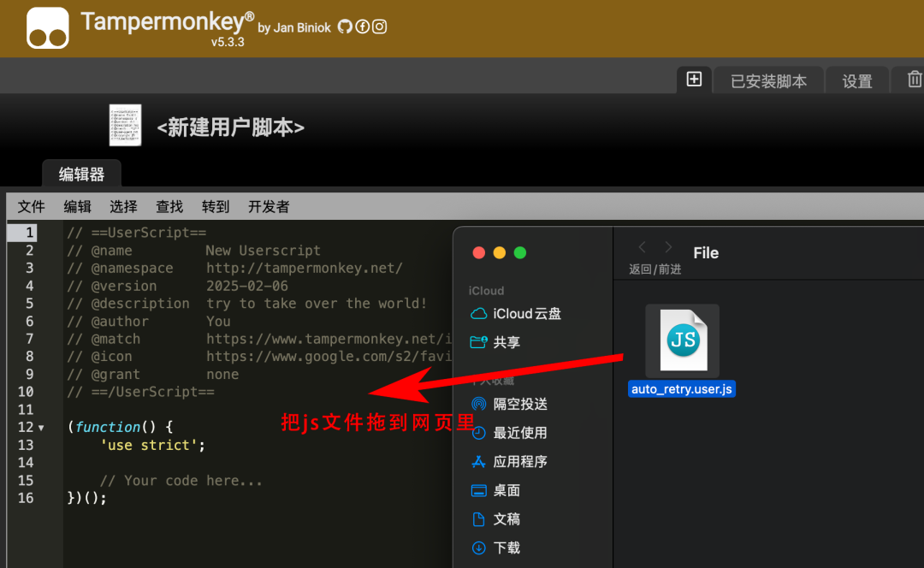Click the @namespace line in the editor

tap(235, 268)
